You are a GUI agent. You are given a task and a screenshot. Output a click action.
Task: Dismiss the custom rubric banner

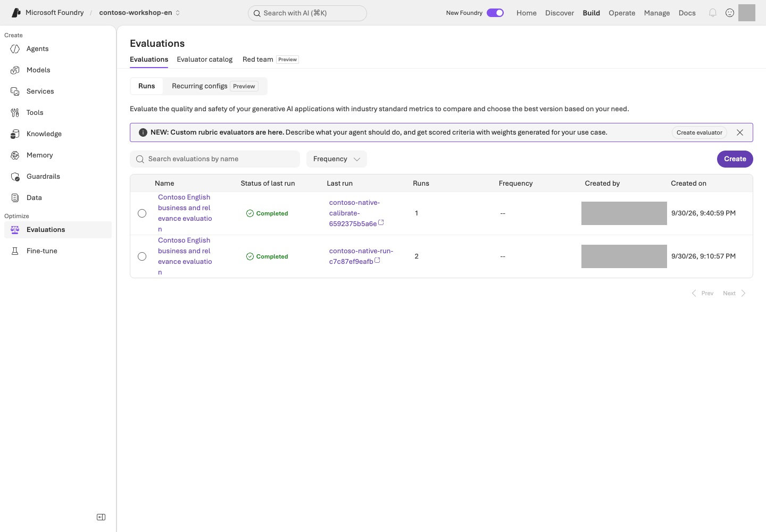coord(740,132)
